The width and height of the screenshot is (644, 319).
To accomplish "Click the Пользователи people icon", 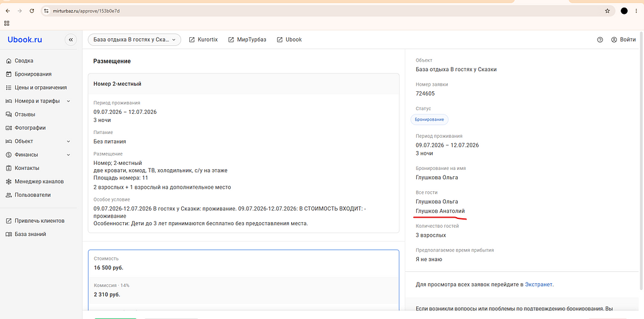I will point(9,195).
